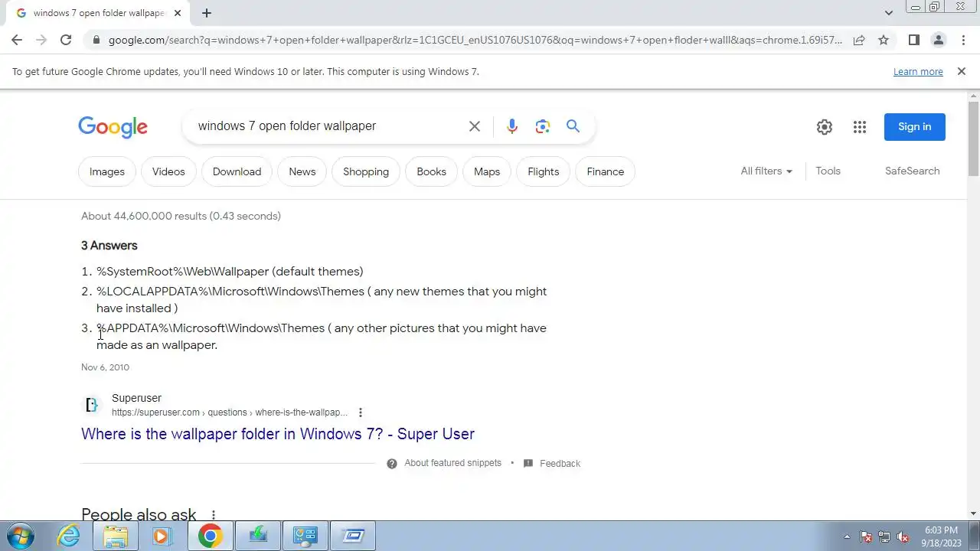Click into the Google search box

(x=329, y=126)
